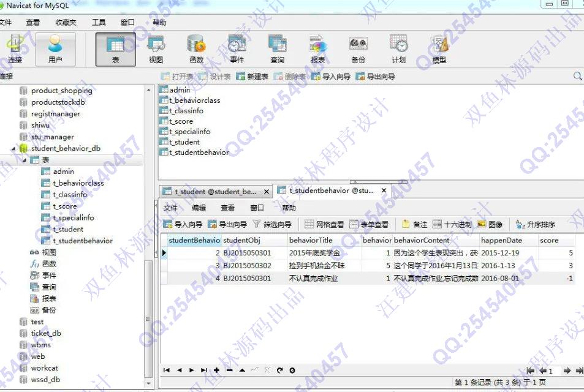Collapse the 表 (Tables) tree node
This screenshot has width=584, height=392.
(25, 160)
